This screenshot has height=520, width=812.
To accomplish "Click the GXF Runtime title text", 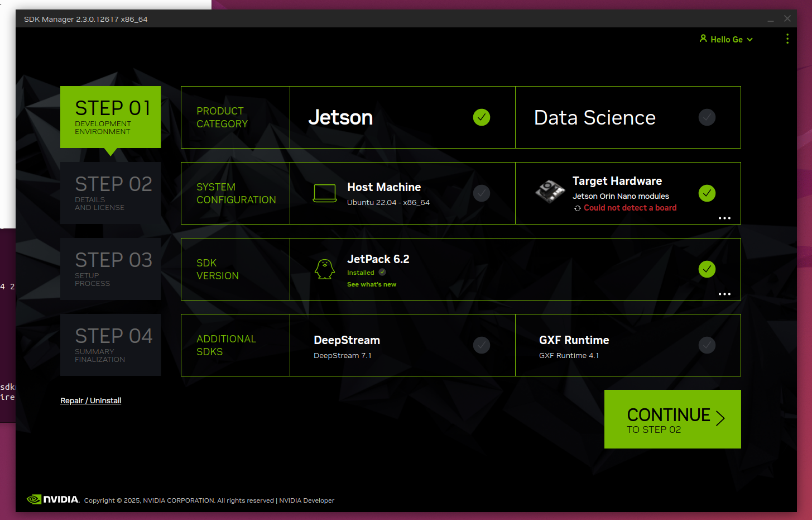I will click(x=574, y=340).
